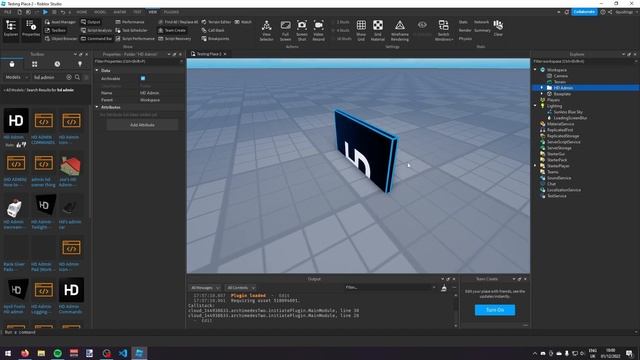Image resolution: width=640 pixels, height=360 pixels.
Task: Collapse the Attributes section
Action: click(x=97, y=107)
